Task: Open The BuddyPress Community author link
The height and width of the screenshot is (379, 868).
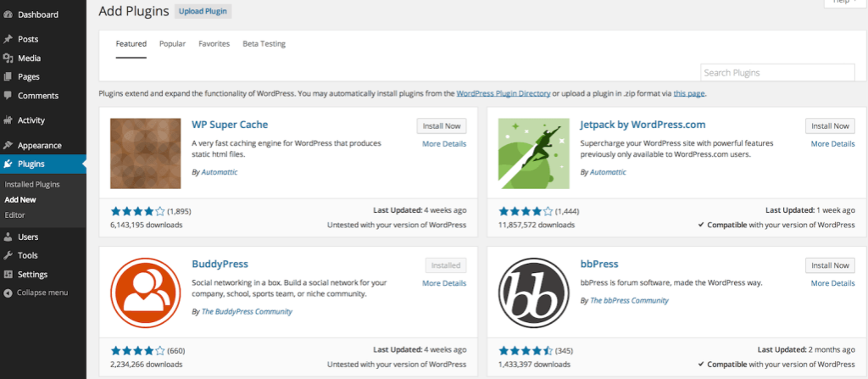Action: pos(247,312)
